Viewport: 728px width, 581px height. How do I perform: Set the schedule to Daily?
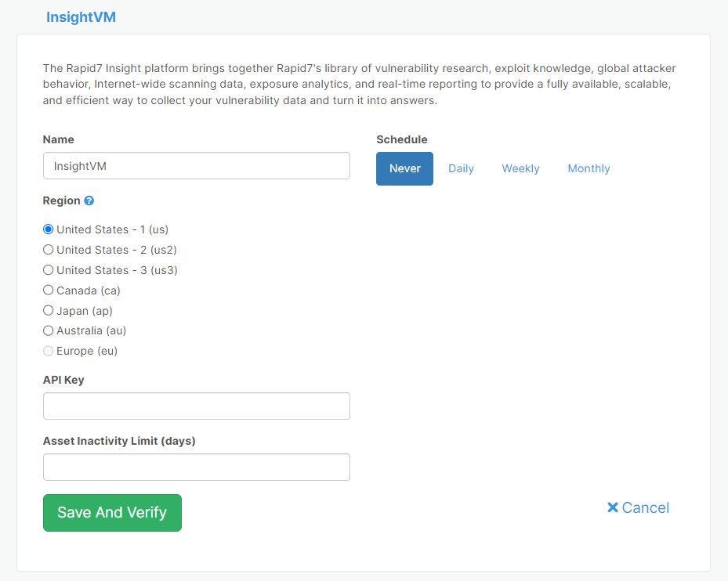point(461,168)
